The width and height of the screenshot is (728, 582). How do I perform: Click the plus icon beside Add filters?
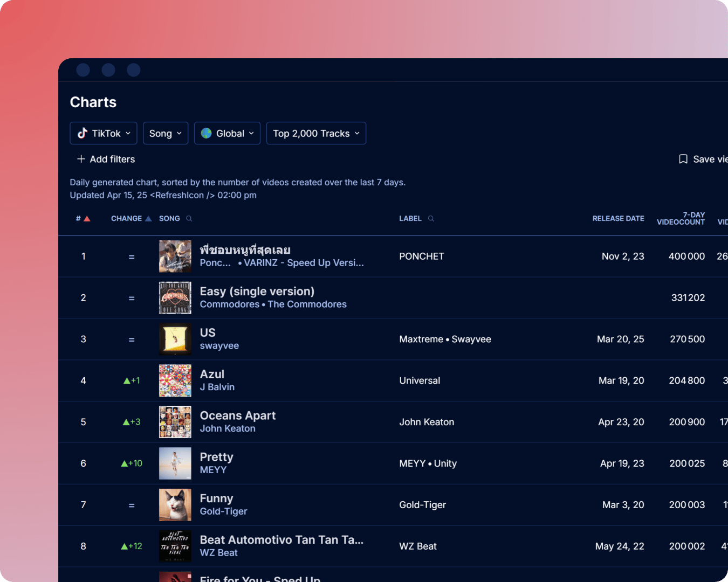79,159
